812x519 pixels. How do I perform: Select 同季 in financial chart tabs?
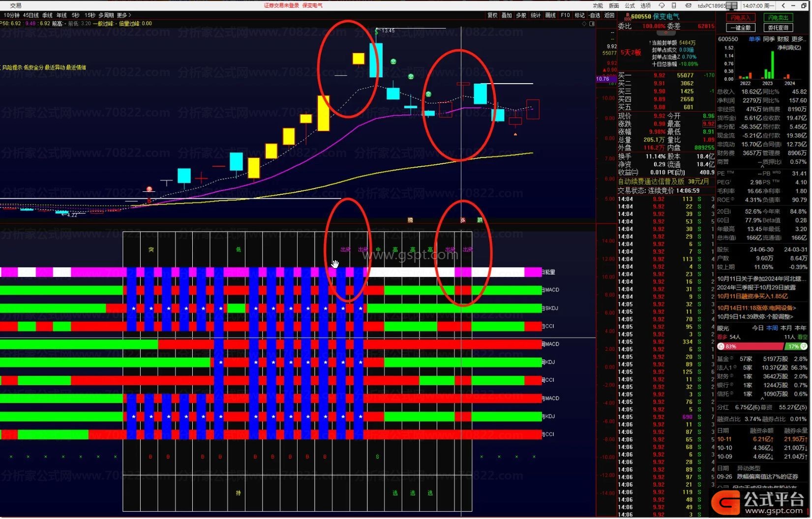coord(769,39)
